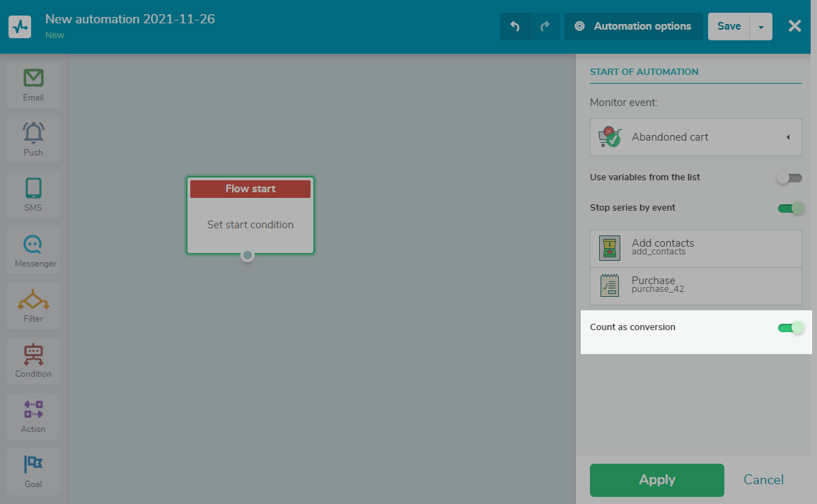Choose the SMS phone icon

tap(33, 188)
